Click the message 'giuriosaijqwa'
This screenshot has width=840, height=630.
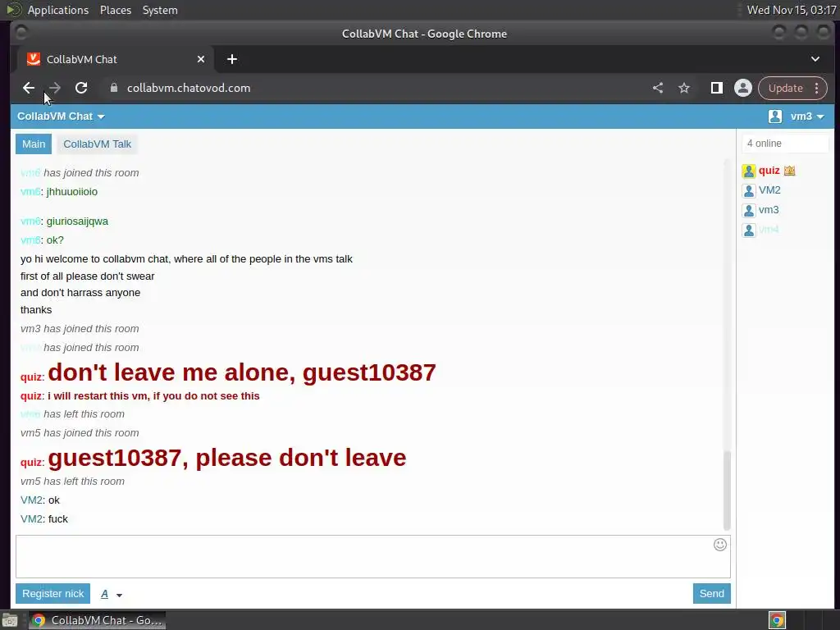tap(77, 221)
